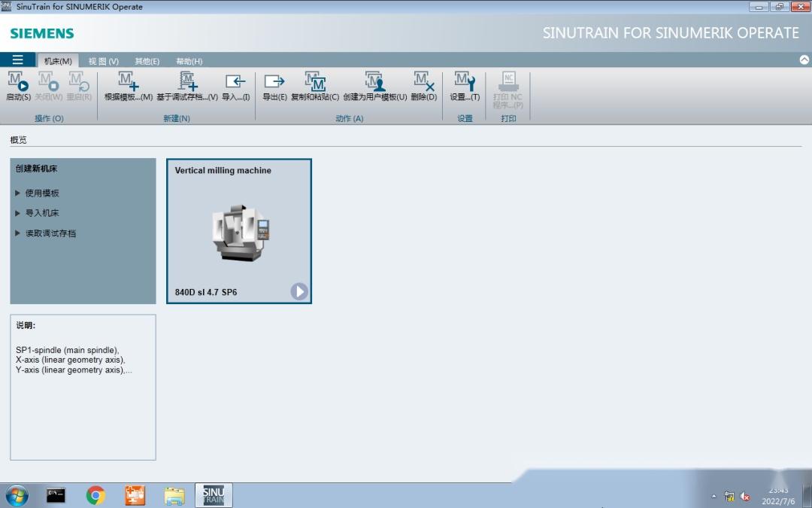Click the SinuTrain taskbar button
The width and height of the screenshot is (812, 508).
pyautogui.click(x=214, y=495)
